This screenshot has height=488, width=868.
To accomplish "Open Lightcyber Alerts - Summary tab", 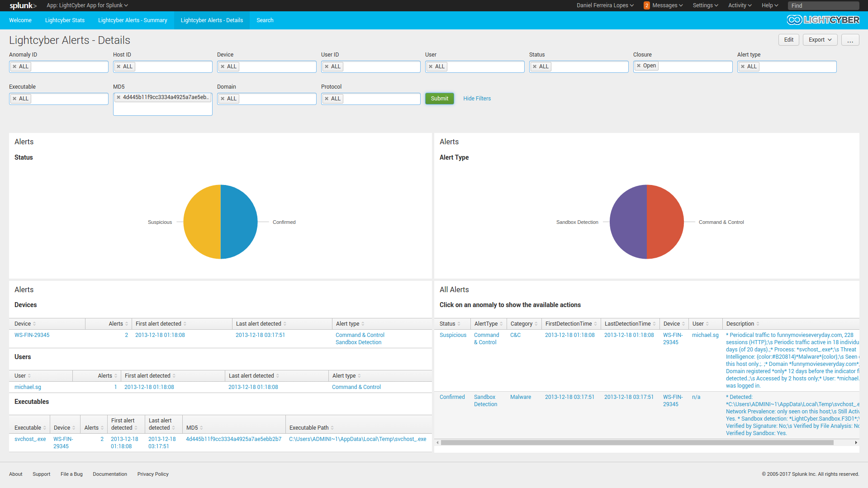I will click(133, 20).
